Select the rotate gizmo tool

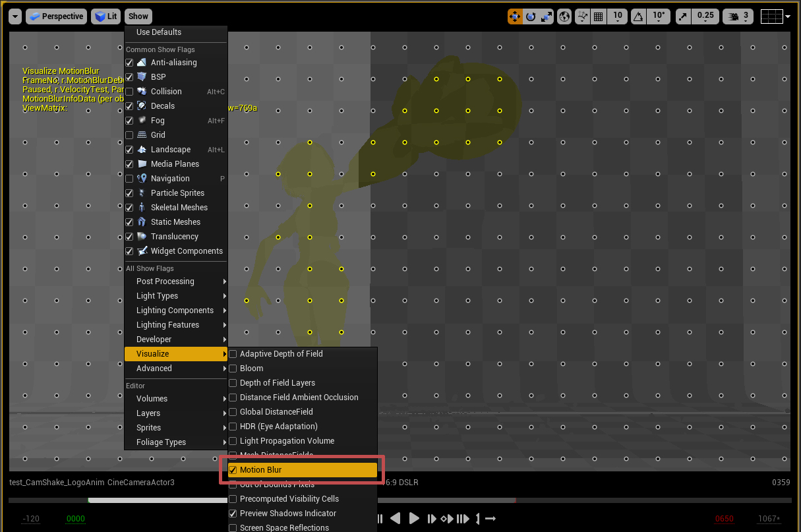click(531, 16)
